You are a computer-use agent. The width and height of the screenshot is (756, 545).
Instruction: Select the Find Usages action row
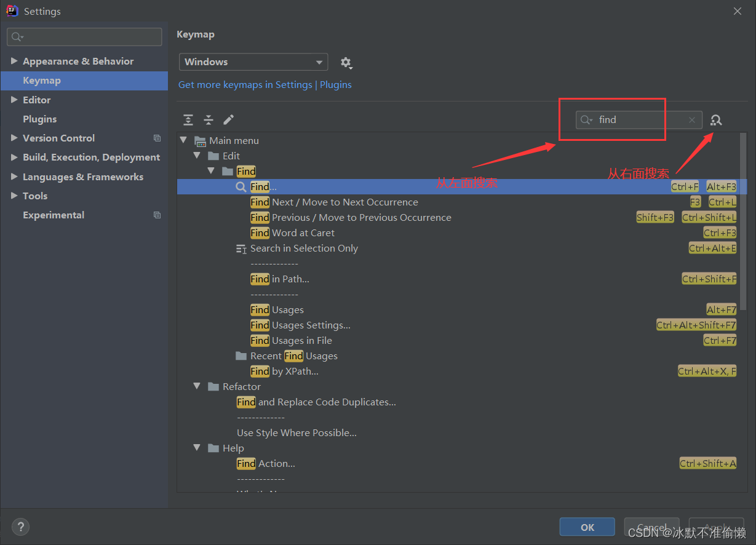277,310
